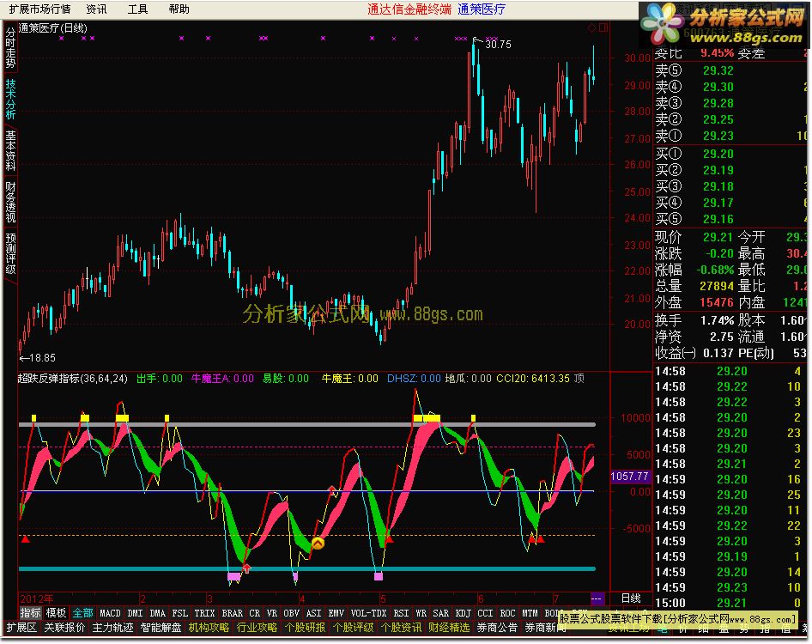Click the purple dashes button beside 日线
The image size is (812, 644).
tap(597, 598)
